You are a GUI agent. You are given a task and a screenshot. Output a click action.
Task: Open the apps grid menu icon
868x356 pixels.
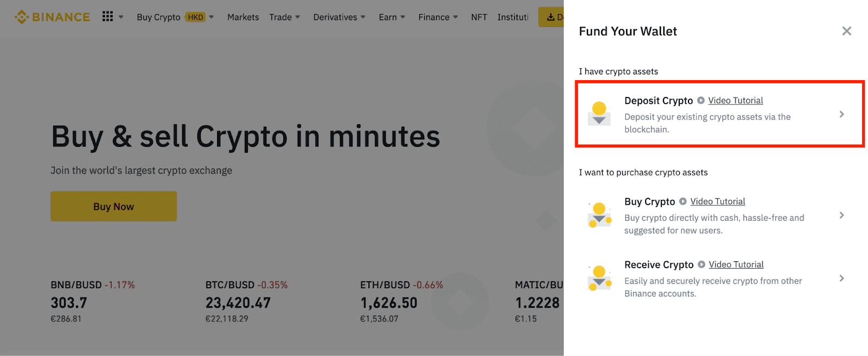pyautogui.click(x=107, y=17)
